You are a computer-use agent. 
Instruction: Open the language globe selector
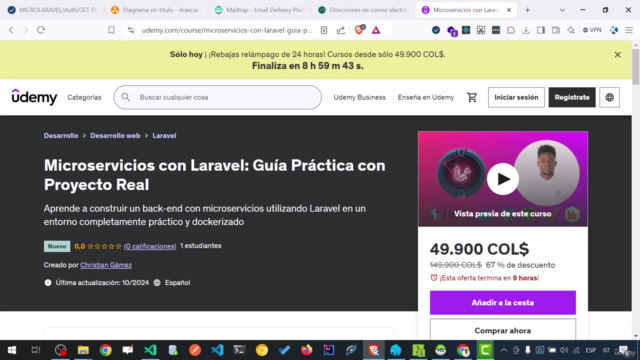coord(609,97)
